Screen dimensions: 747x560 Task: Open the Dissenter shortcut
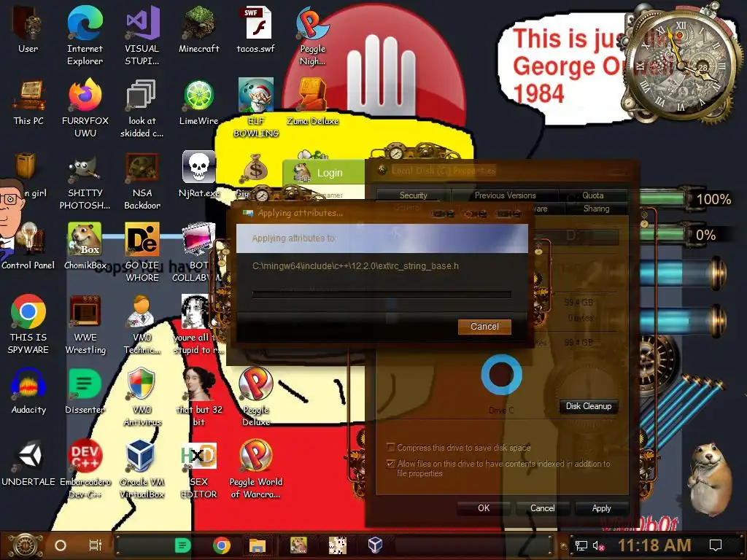click(85, 391)
